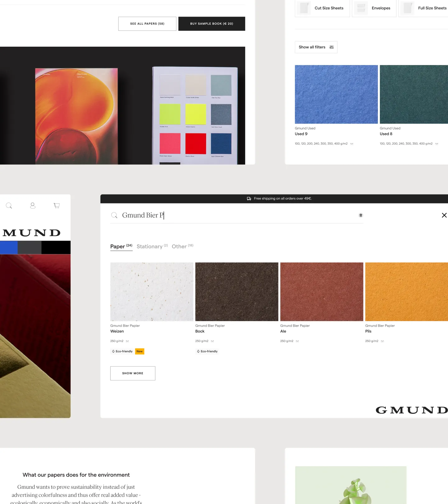The image size is (448, 504).
Task: Expand the 250 g/m2 dropdown for Weizen
Action: click(127, 341)
